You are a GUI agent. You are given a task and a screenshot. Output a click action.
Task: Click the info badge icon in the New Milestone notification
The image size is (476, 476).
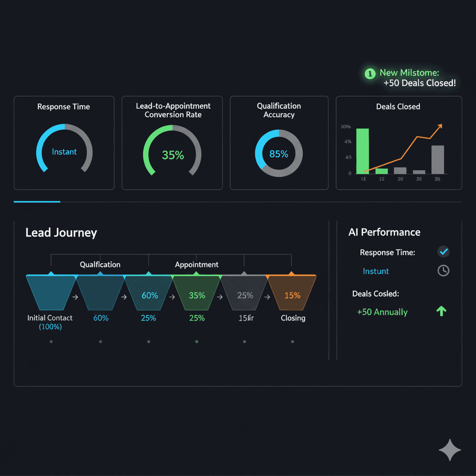pos(370,73)
